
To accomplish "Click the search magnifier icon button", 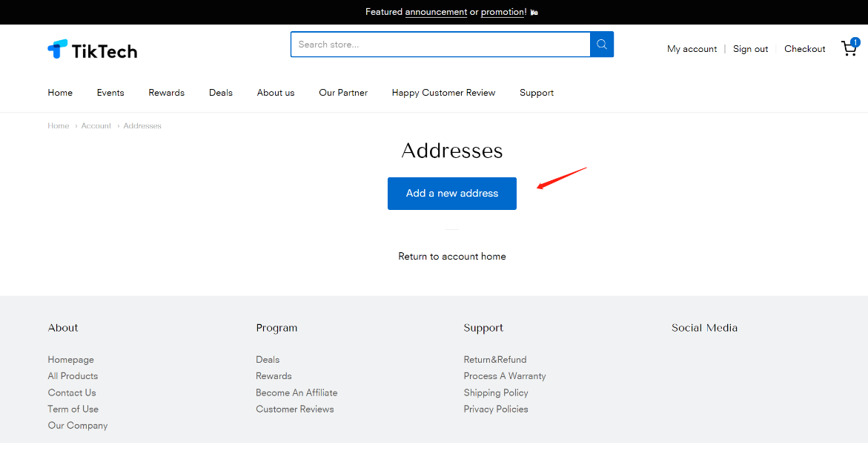I will (602, 45).
